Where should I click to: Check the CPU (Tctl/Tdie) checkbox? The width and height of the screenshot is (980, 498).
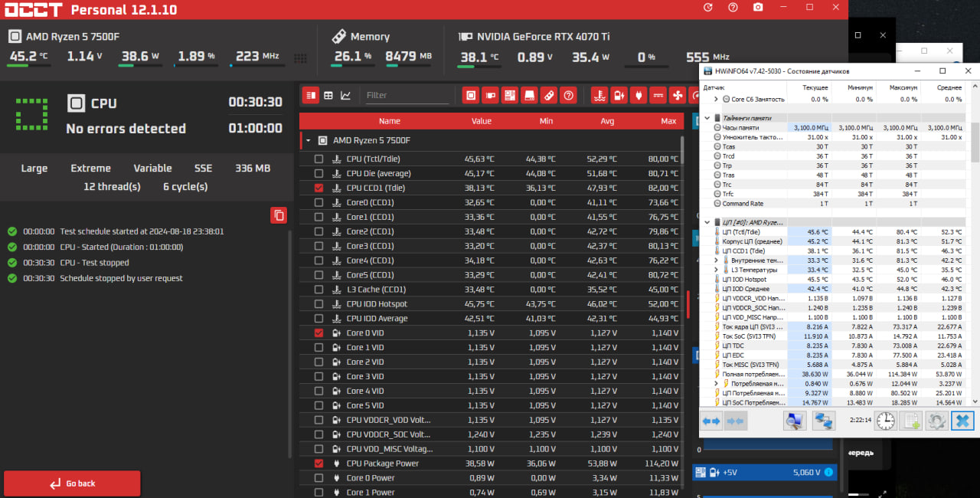coord(318,159)
